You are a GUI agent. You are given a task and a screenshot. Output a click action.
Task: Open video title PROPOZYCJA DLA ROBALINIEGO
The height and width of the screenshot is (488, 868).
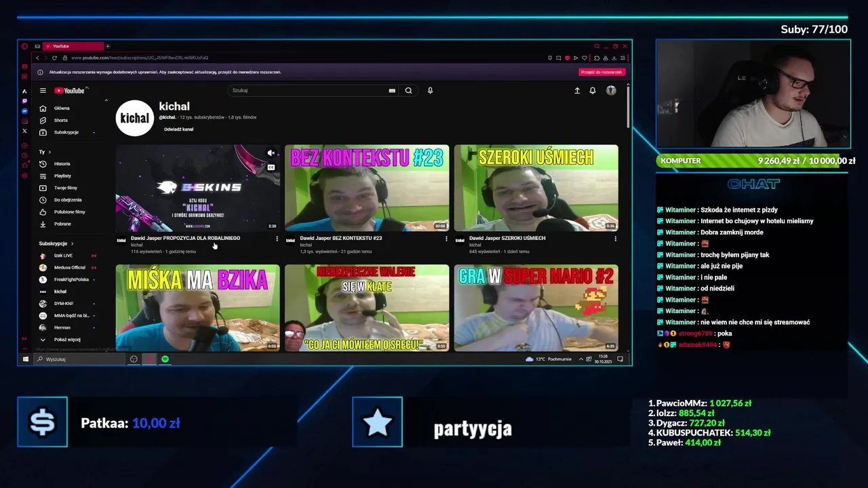pyautogui.click(x=185, y=238)
